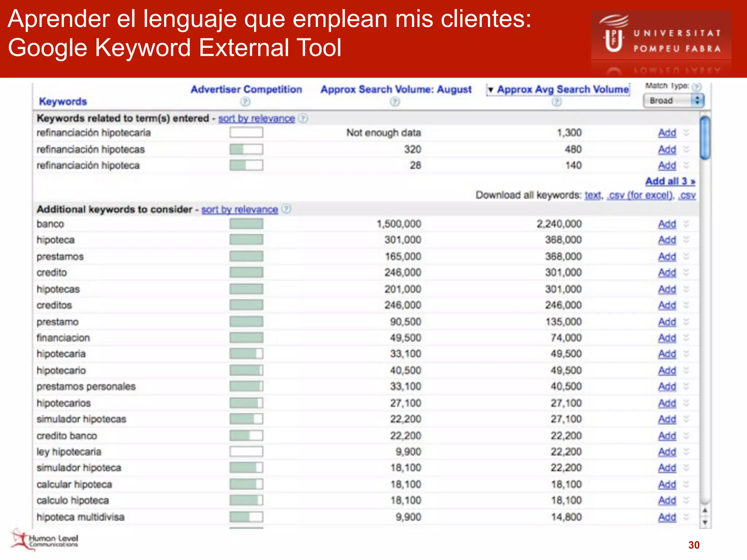The width and height of the screenshot is (747, 560).
Task: Expand options chevron for prestamos row
Action: (x=686, y=256)
